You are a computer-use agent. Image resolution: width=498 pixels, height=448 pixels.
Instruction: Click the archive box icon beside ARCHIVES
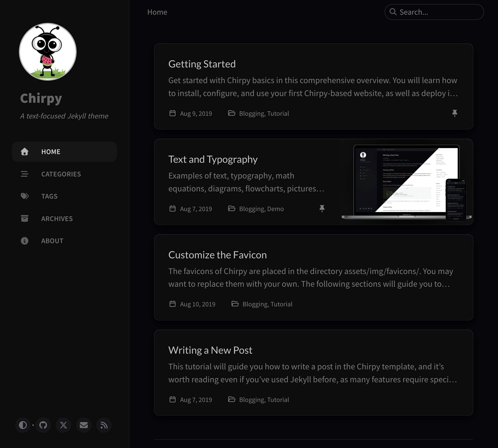coord(25,218)
